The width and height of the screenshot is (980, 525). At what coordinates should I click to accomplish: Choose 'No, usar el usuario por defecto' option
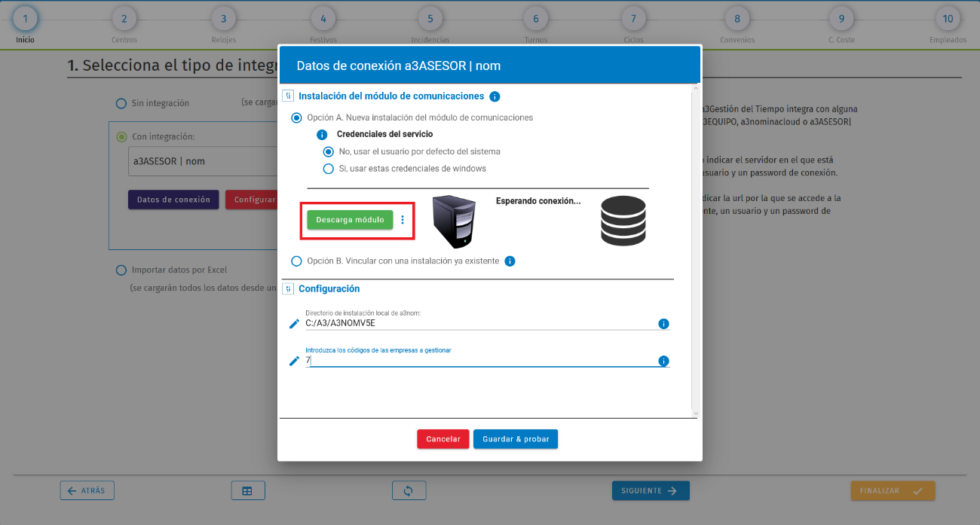pos(328,151)
